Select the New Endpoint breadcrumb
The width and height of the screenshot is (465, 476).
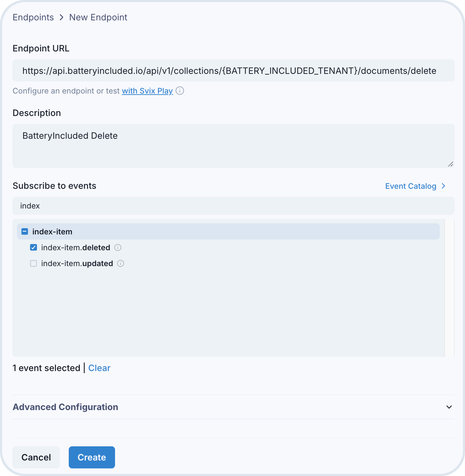(x=98, y=17)
